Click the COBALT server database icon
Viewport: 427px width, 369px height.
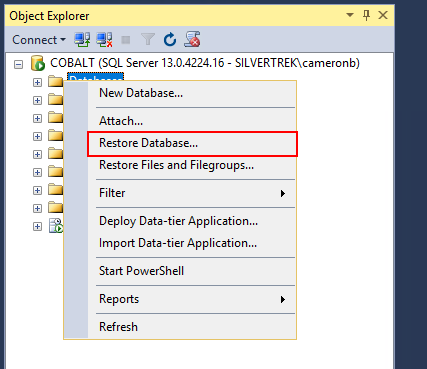(x=38, y=63)
